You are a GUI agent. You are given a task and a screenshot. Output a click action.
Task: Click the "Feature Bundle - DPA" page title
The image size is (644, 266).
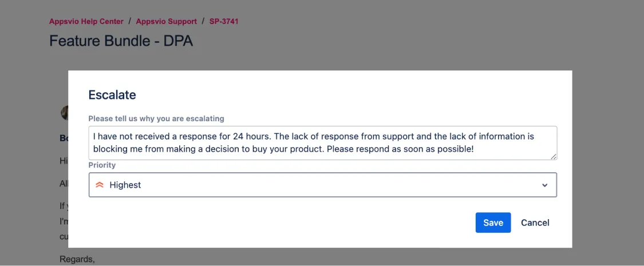tap(121, 41)
